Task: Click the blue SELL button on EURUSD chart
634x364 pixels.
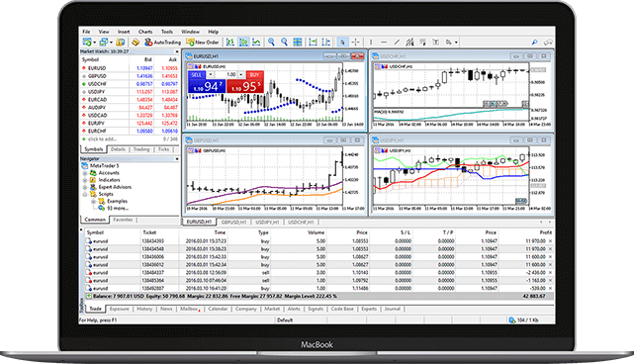Action: tap(197, 75)
